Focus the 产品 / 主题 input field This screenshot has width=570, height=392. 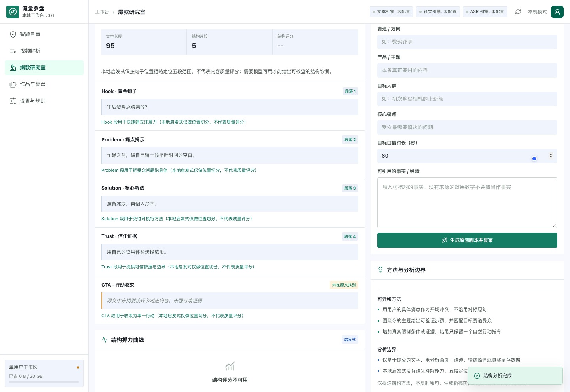click(467, 70)
